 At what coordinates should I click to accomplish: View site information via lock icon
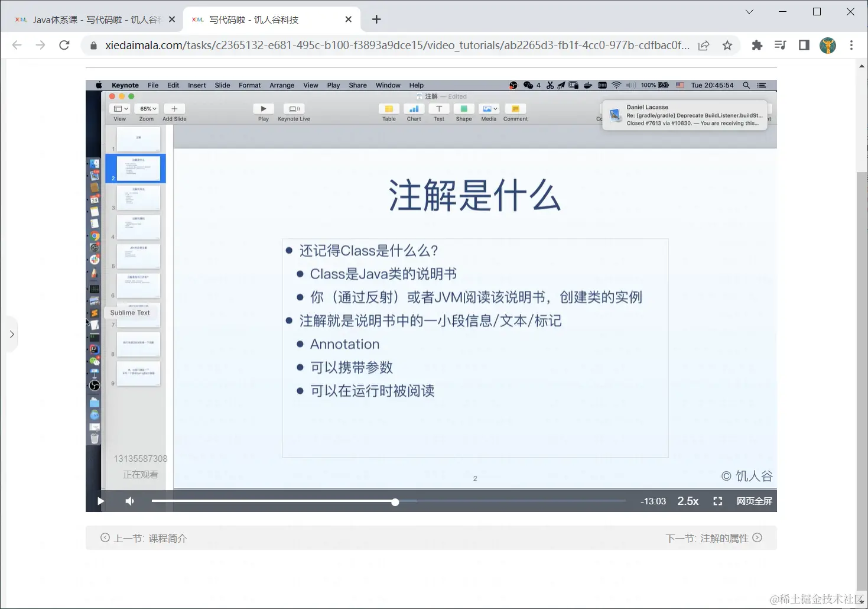[x=93, y=46]
